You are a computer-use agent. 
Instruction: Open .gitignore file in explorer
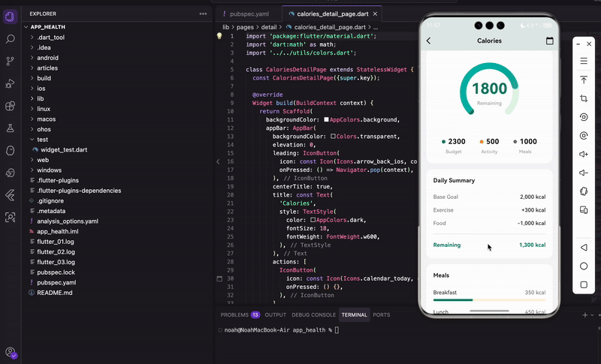click(50, 201)
